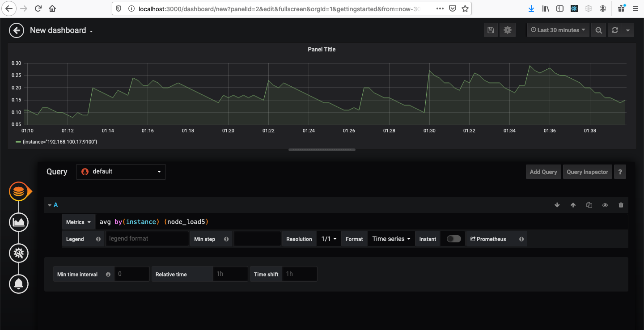Open browser downloads arrow

coord(531,8)
